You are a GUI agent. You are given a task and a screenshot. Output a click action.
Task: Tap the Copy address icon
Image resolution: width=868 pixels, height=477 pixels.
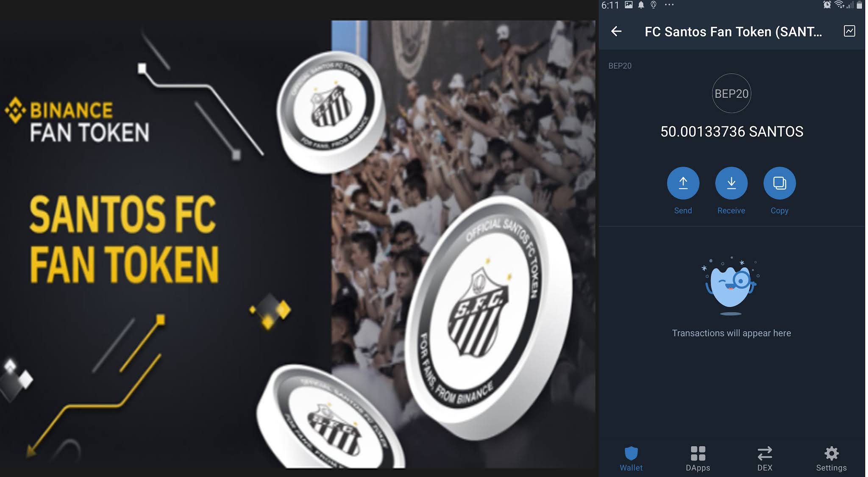tap(779, 183)
